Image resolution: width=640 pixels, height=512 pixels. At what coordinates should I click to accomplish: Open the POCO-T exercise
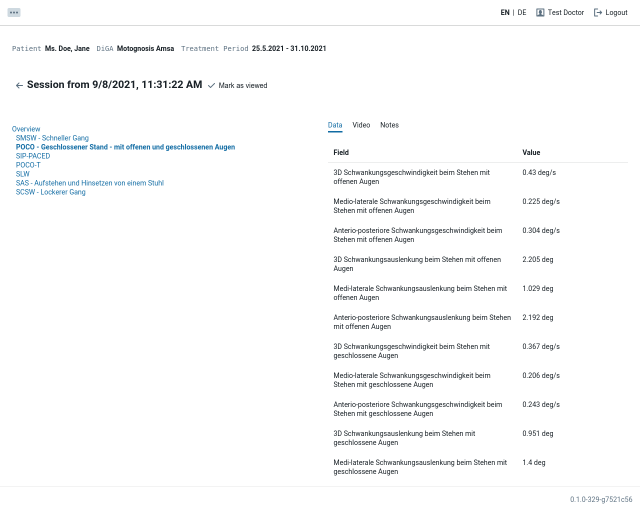tap(28, 165)
